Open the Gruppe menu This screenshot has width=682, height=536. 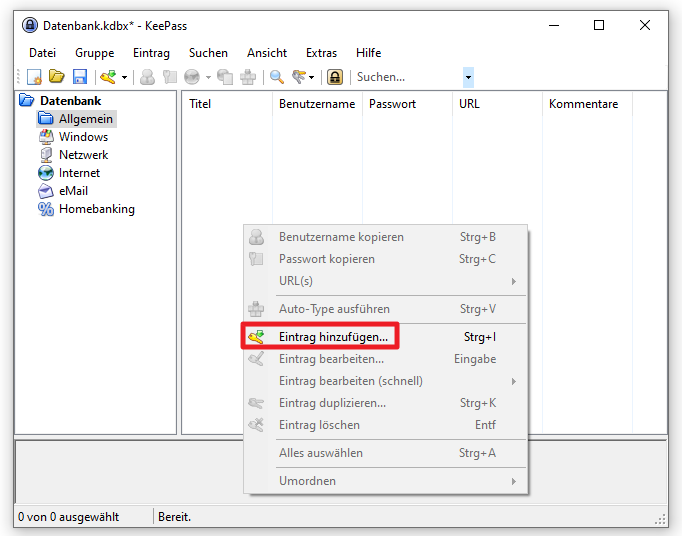coord(94,53)
